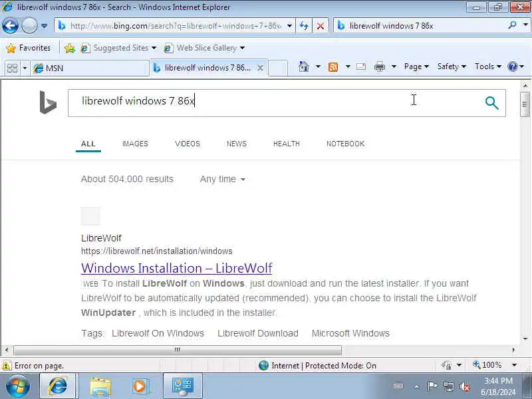
Task: Expand the Feeds dropdown arrow
Action: pyautogui.click(x=348, y=66)
